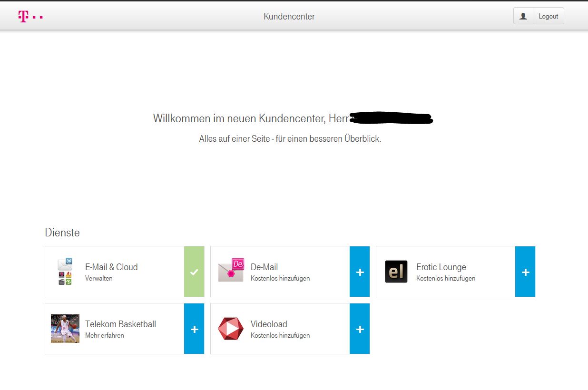Click the E-Mail & Cloud title

tap(111, 267)
